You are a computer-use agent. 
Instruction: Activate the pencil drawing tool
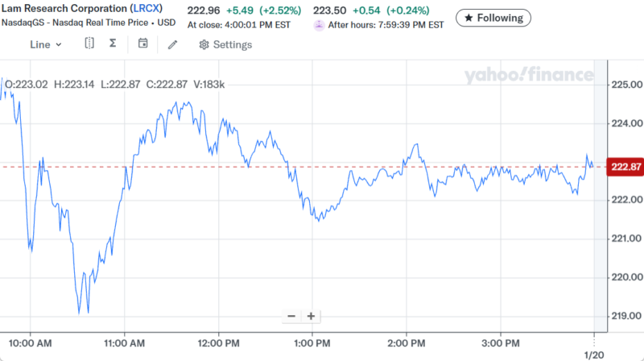(x=172, y=44)
